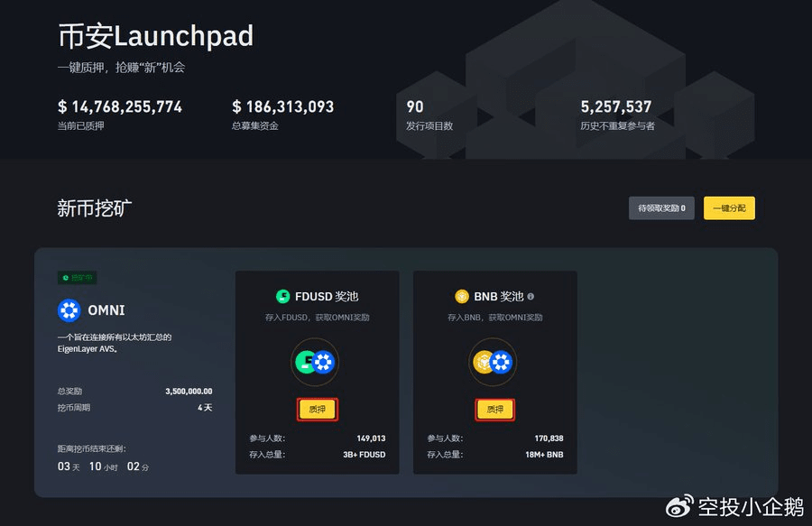The height and width of the screenshot is (526, 812).
Task: Click 存入BNB，获取OMNI奖励 subtitle
Action: click(495, 318)
